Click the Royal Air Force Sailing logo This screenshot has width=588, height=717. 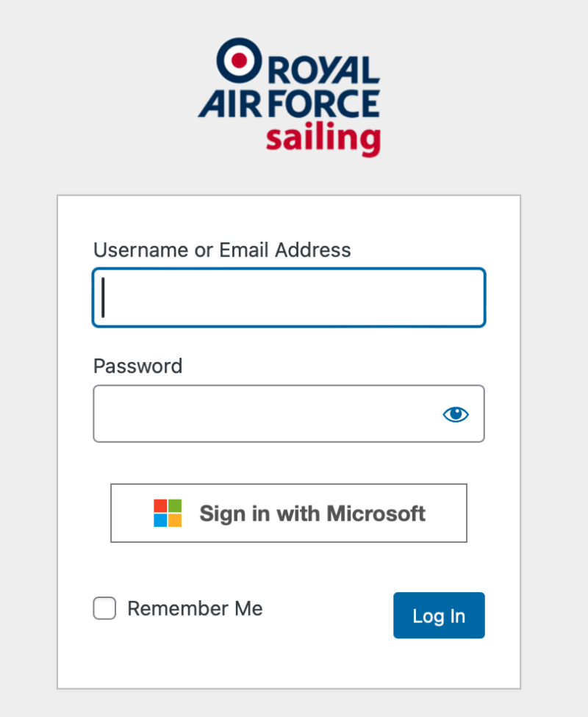tap(288, 96)
